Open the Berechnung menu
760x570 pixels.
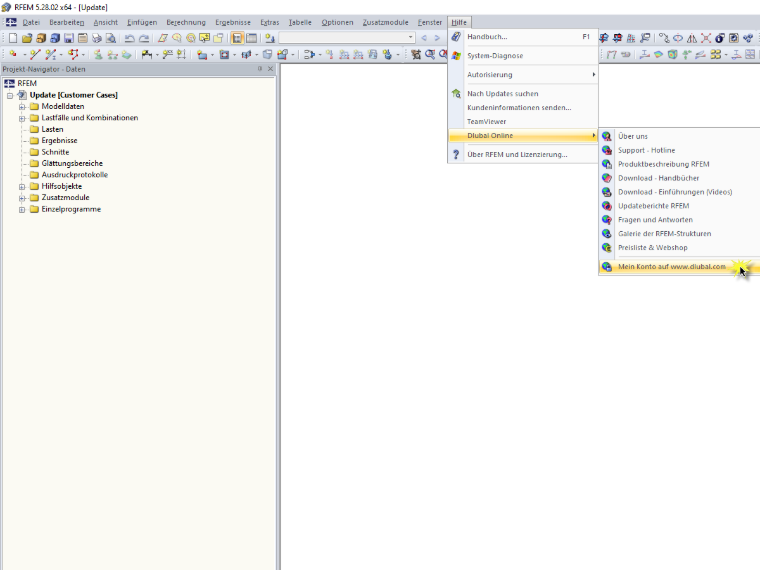pos(186,22)
